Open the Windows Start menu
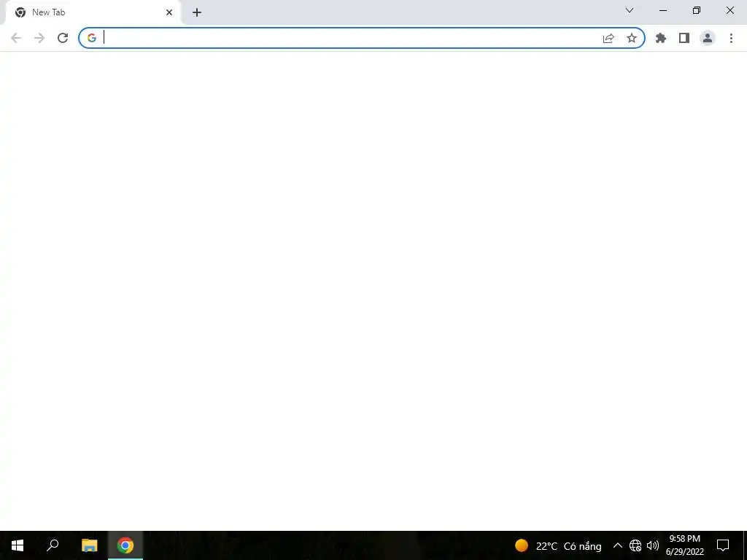Viewport: 747px width, 560px height. (18, 545)
